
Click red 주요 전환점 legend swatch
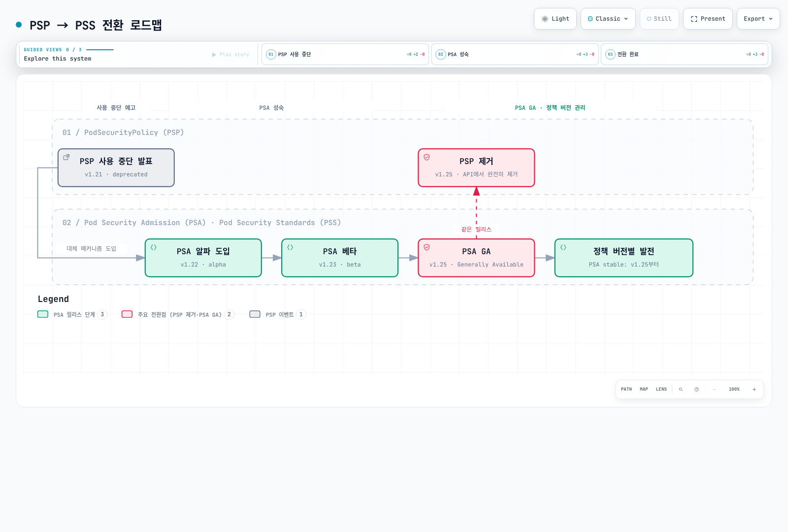(x=127, y=314)
